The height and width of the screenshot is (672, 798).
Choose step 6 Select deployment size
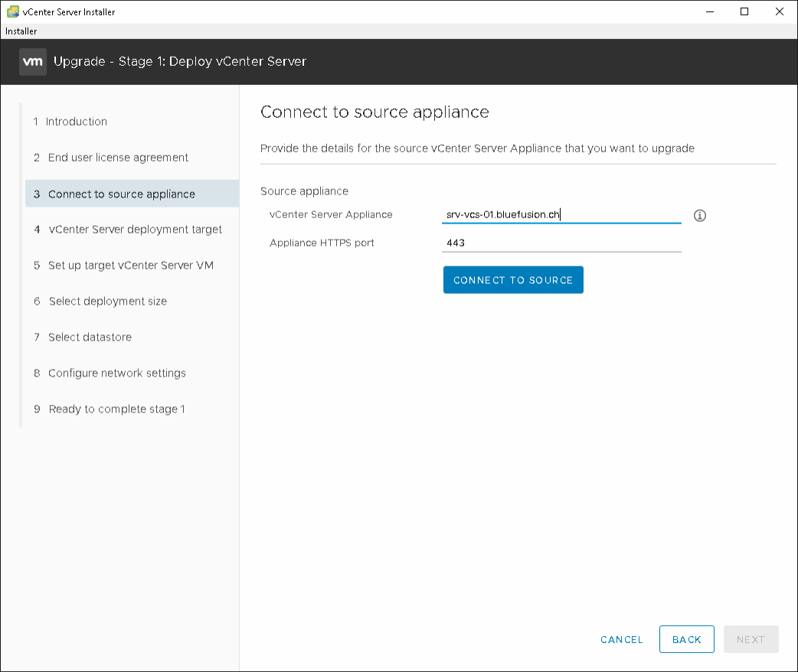point(107,302)
